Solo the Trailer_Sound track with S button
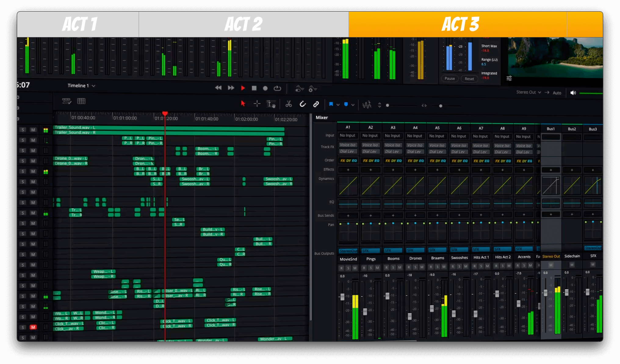The width and height of the screenshot is (620, 364). click(x=23, y=130)
